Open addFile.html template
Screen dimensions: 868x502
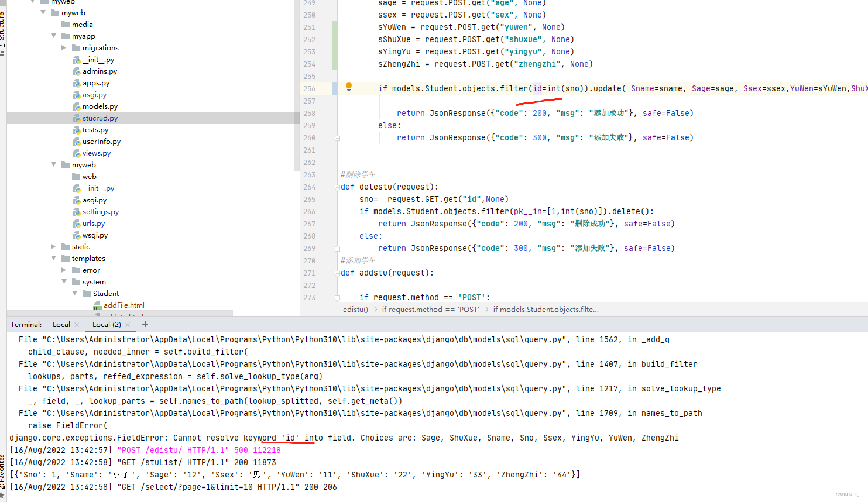click(124, 305)
